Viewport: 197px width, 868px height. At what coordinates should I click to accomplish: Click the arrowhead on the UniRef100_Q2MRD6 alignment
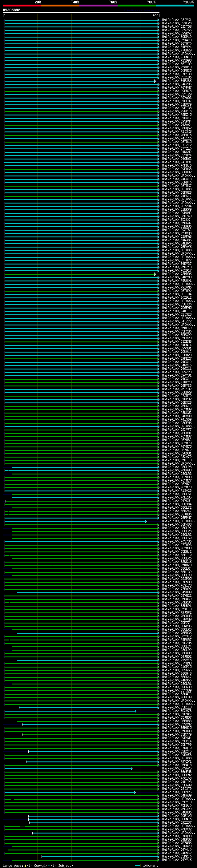(155, 274)
